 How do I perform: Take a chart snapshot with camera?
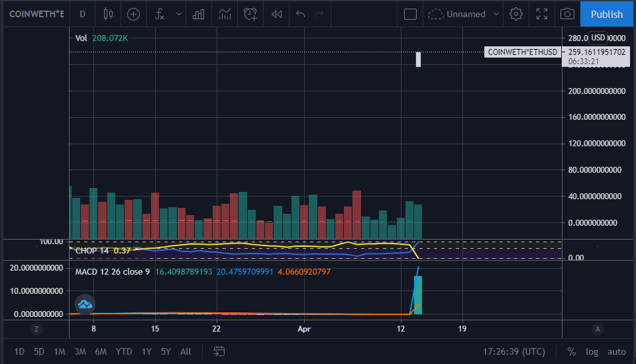click(x=567, y=14)
